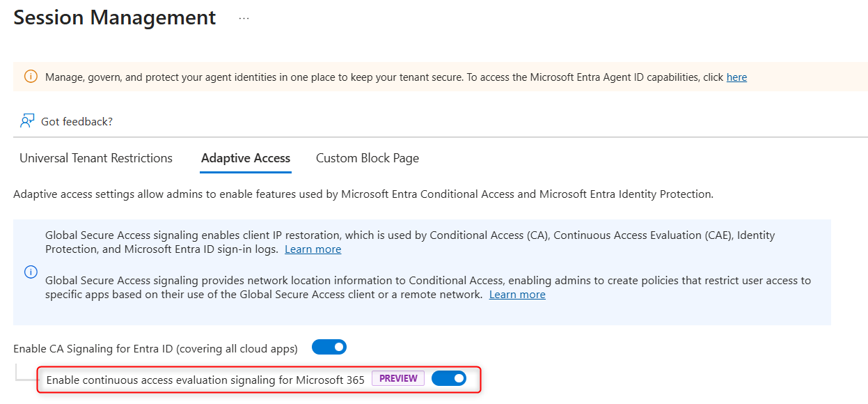Image resolution: width=868 pixels, height=404 pixels.
Task: Click the orange warning icon in banner
Action: (31, 77)
